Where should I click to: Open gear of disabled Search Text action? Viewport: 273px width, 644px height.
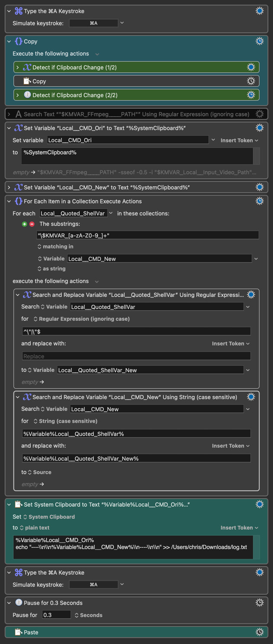(x=260, y=114)
